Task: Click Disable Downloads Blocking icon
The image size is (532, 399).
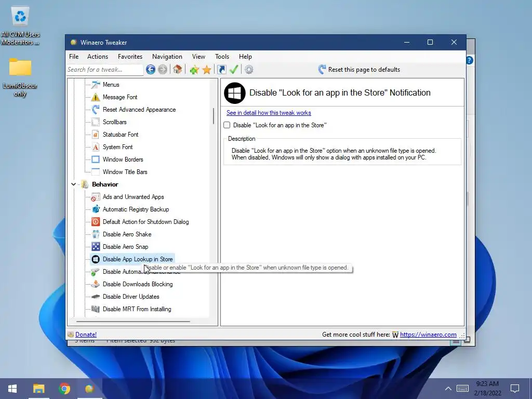Action: click(x=96, y=284)
